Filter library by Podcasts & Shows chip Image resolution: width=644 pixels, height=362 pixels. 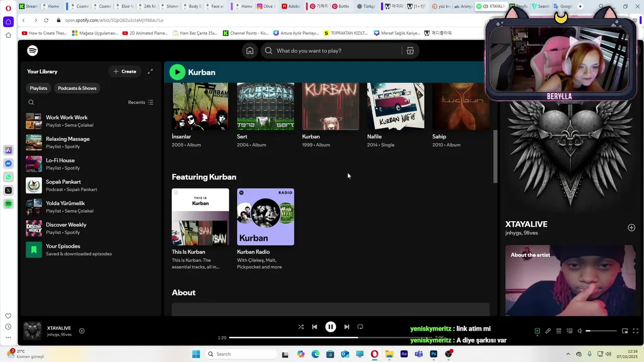(x=77, y=88)
